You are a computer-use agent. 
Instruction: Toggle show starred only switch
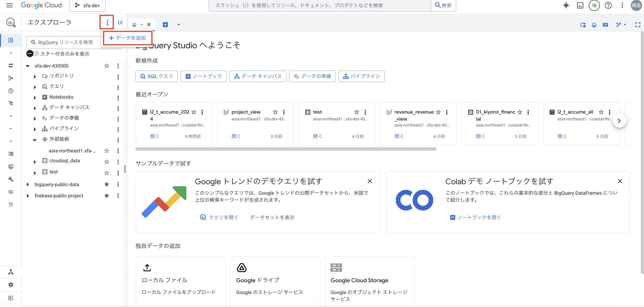[32, 54]
